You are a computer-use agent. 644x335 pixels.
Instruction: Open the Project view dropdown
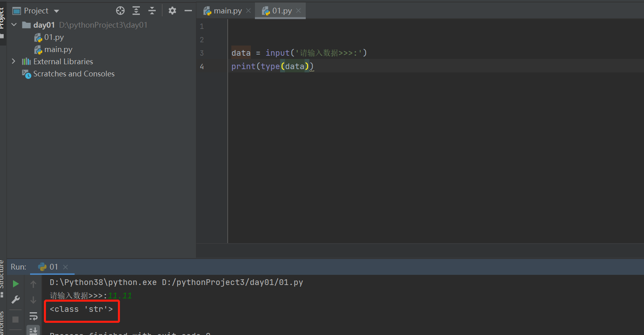[57, 11]
